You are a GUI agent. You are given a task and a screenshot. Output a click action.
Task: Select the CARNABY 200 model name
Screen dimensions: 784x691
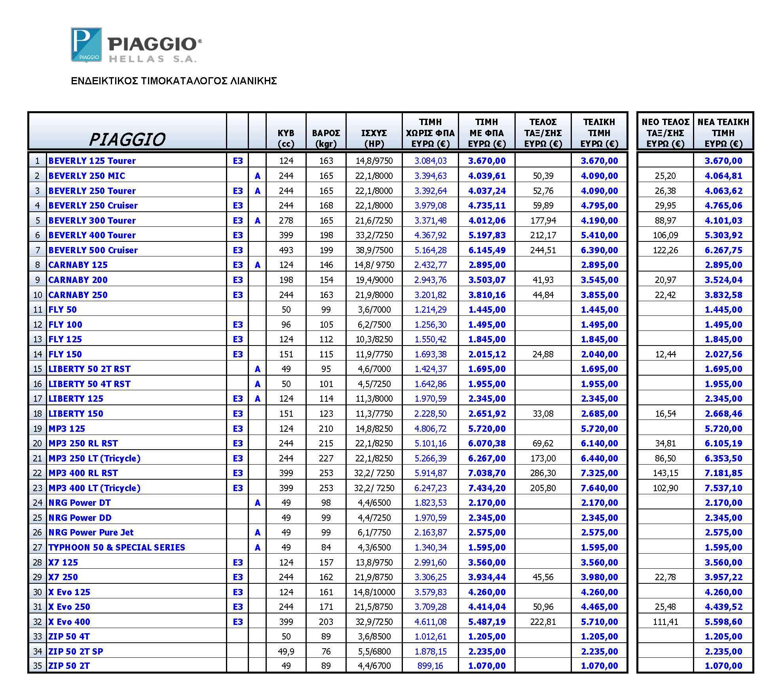click(78, 280)
